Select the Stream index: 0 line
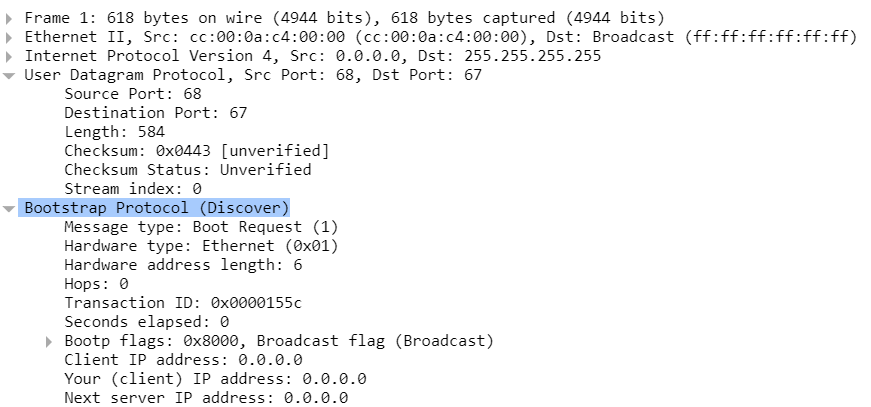 (x=133, y=189)
